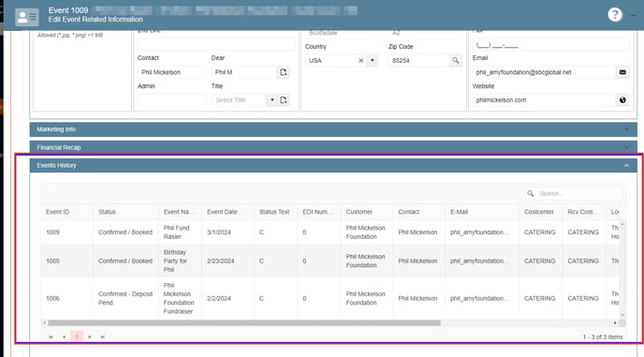The image size is (644, 357).
Task: Click the Dear field containing Phil M
Action: (x=244, y=72)
